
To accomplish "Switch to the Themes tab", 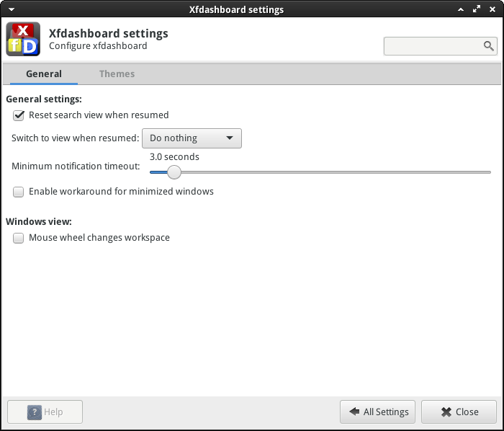I will 117,74.
